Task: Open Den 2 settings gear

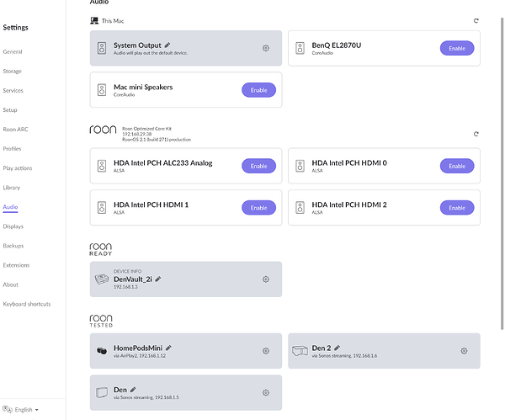Action: coord(464,350)
